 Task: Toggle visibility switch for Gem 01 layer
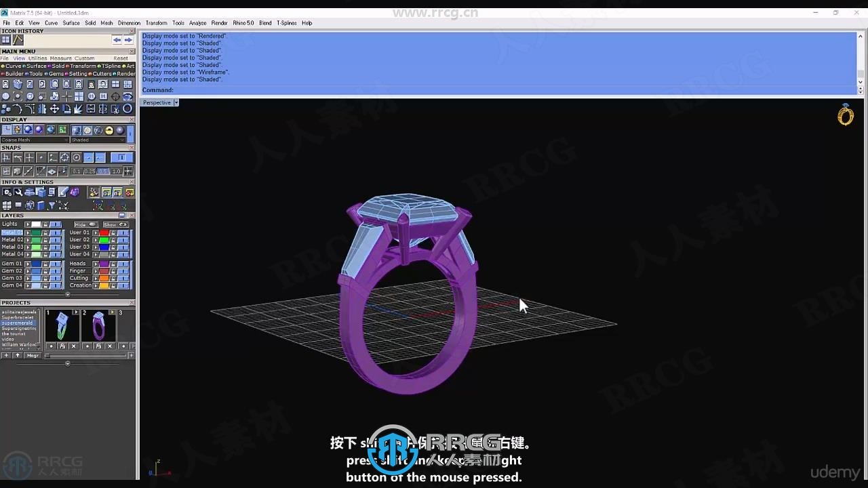[x=56, y=264]
